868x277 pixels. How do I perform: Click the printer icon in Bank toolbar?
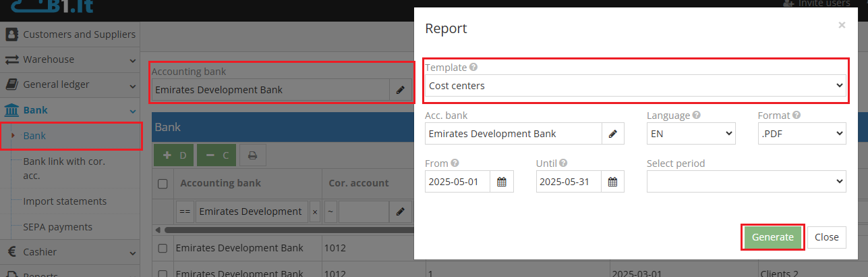(252, 155)
